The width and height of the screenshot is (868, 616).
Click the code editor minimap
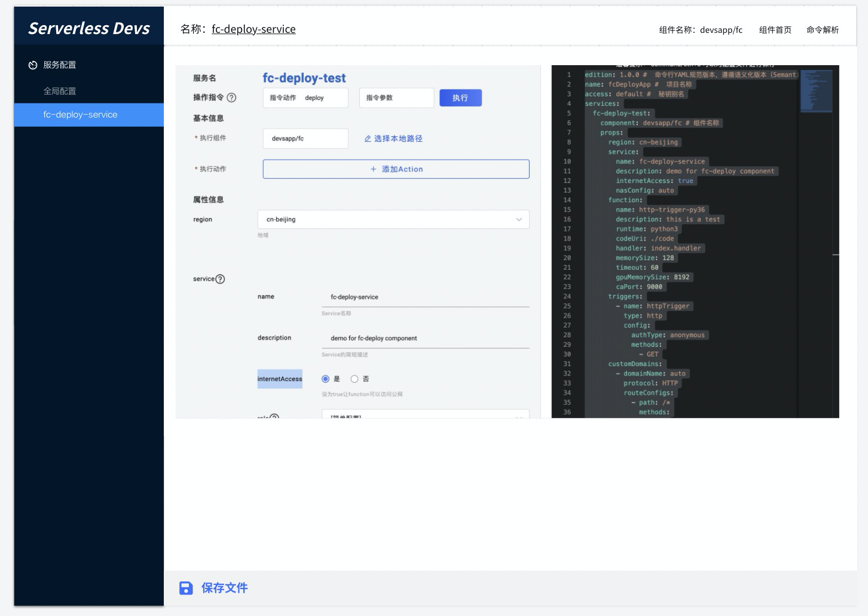(x=816, y=91)
